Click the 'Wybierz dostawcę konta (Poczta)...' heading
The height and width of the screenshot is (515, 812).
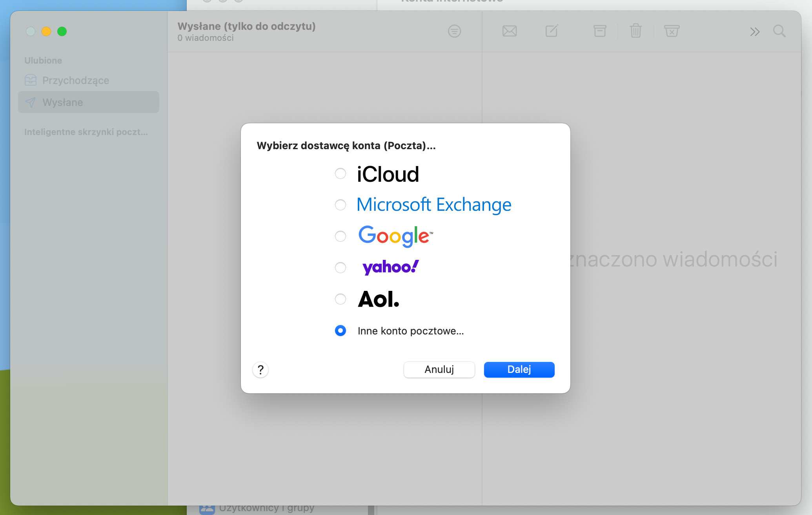[x=346, y=146]
